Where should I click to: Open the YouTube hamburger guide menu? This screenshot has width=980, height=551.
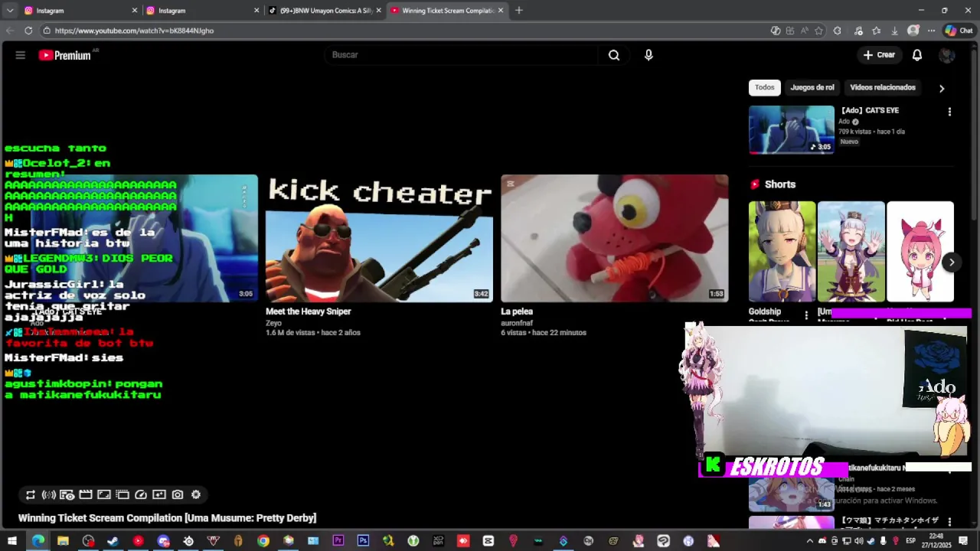coord(21,55)
